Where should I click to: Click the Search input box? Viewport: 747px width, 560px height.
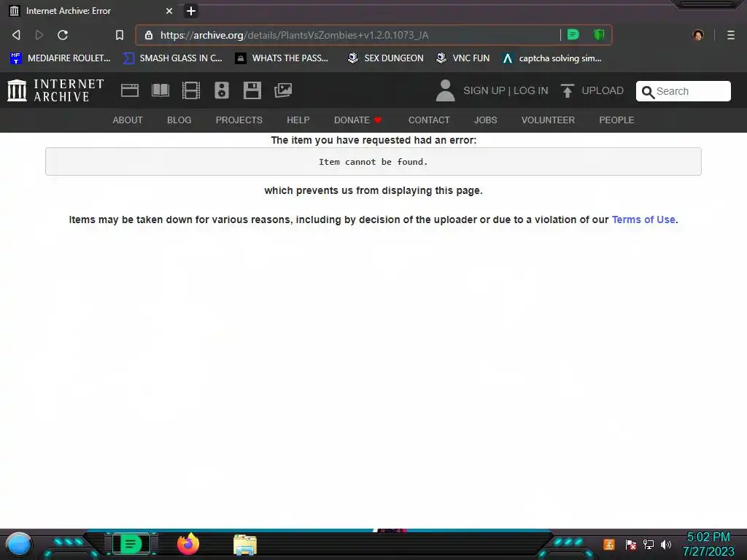tap(683, 91)
